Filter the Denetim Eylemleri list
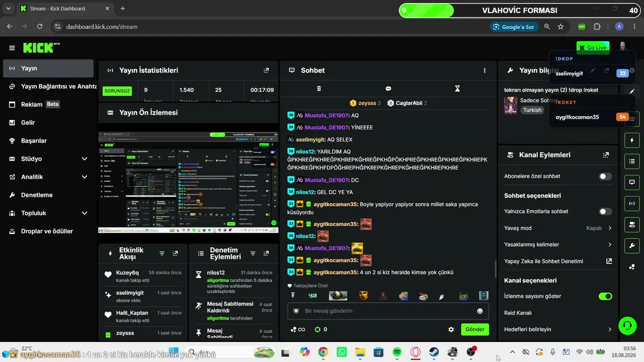Image resolution: width=644 pixels, height=362 pixels. point(253,253)
